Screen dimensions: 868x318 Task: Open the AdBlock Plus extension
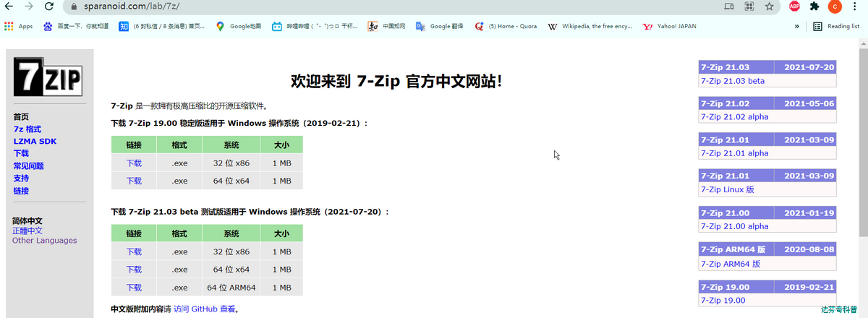tap(794, 6)
